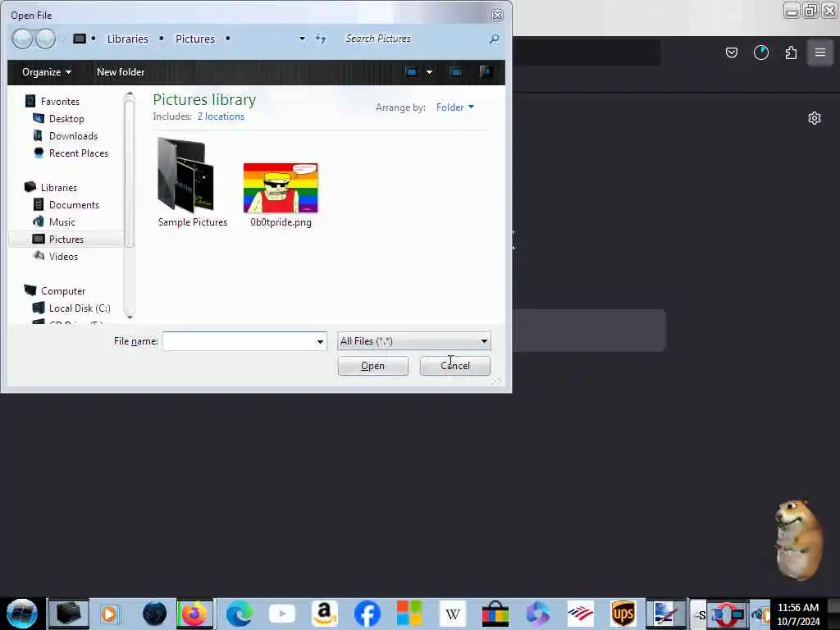Open the help icon in dialog toolbar
This screenshot has height=630, width=840.
[x=486, y=72]
